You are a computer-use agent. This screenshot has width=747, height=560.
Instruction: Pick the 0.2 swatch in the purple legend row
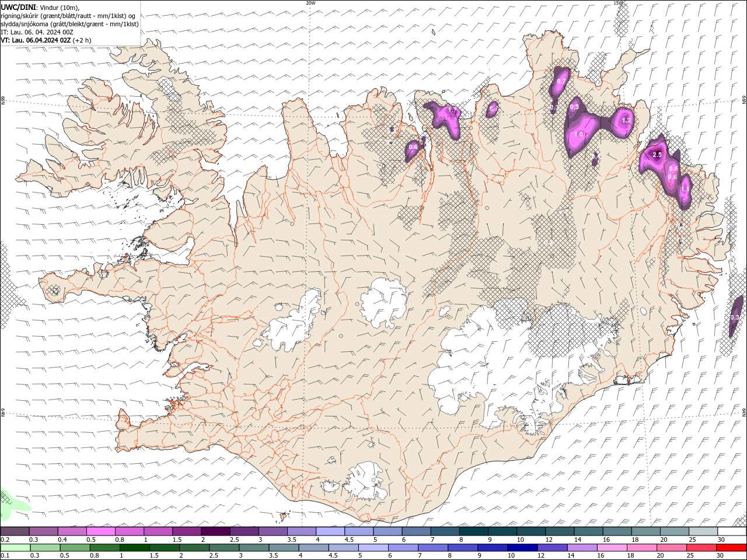click(15, 531)
